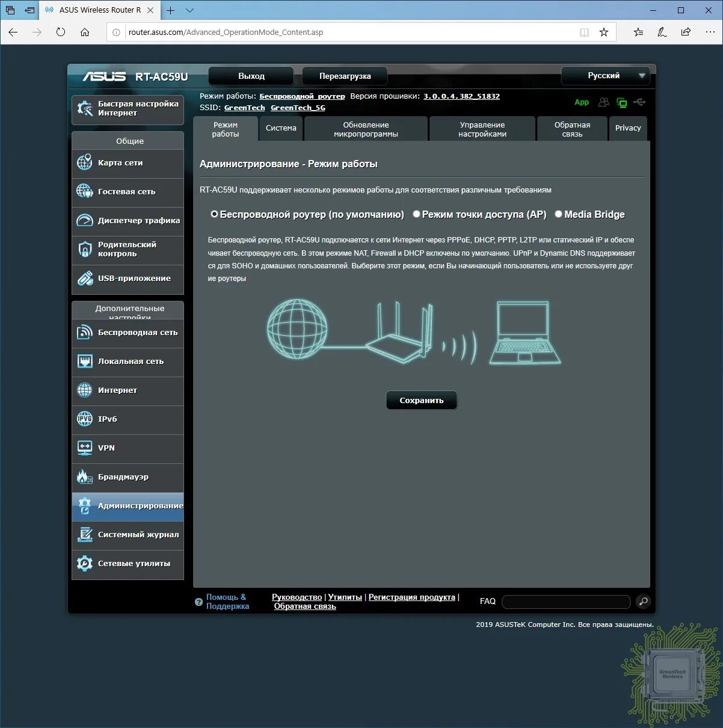Select Режим точки доступа (AP) radio button

[416, 214]
